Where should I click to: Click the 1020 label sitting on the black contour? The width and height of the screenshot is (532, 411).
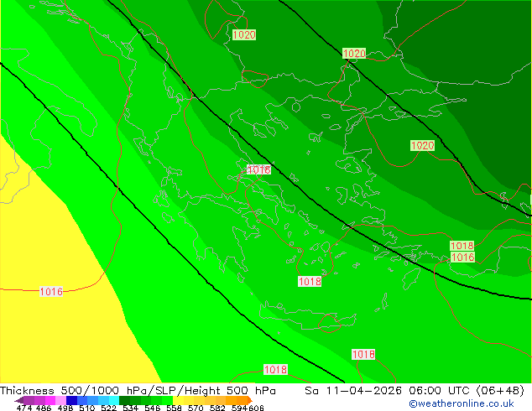point(354,53)
